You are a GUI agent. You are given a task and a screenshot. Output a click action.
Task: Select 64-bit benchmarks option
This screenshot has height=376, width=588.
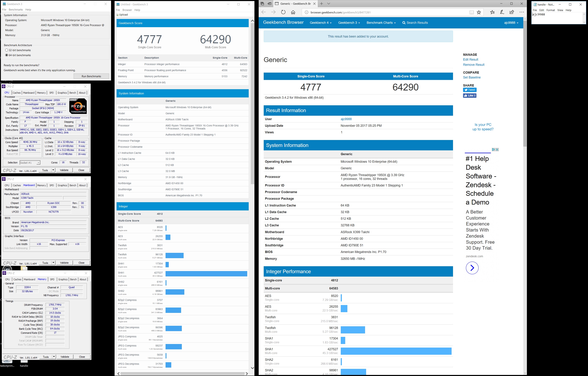coord(18,55)
